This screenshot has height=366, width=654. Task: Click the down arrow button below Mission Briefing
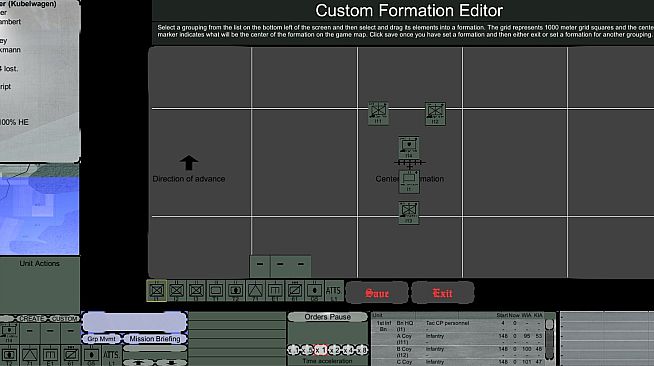[171, 363]
